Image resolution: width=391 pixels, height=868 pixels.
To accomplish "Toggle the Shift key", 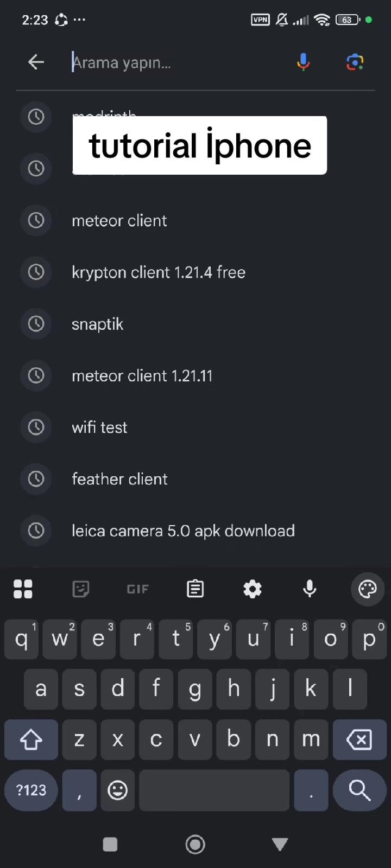I will point(31,739).
